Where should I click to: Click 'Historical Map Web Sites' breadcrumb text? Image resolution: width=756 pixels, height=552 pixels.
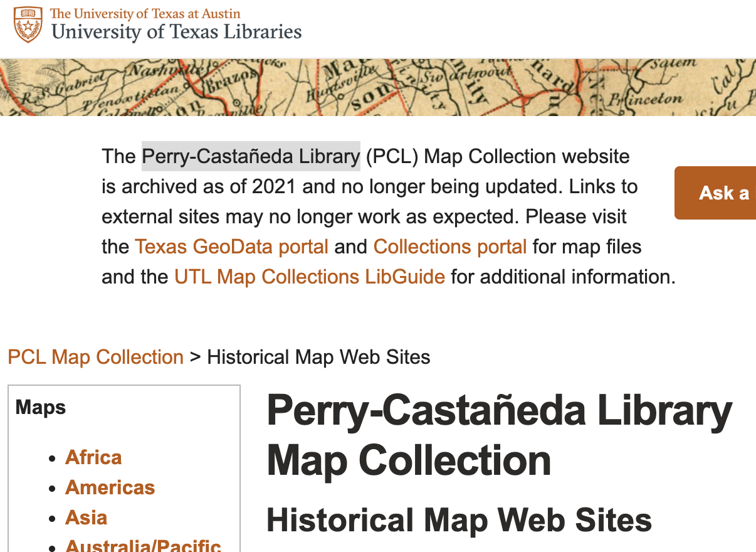point(318,357)
